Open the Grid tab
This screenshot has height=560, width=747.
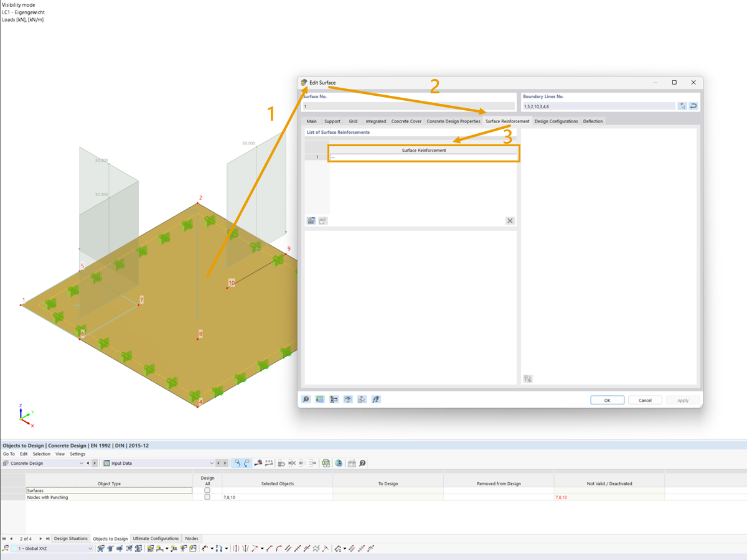click(353, 121)
